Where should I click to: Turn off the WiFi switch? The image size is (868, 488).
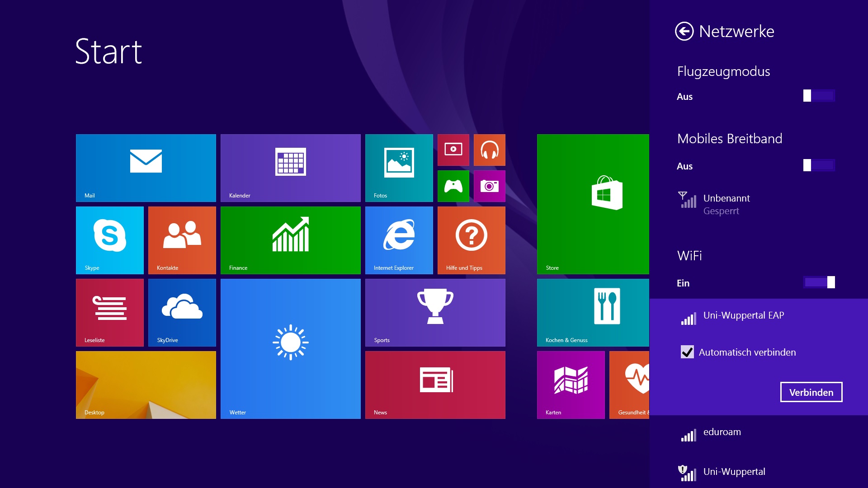tap(819, 282)
